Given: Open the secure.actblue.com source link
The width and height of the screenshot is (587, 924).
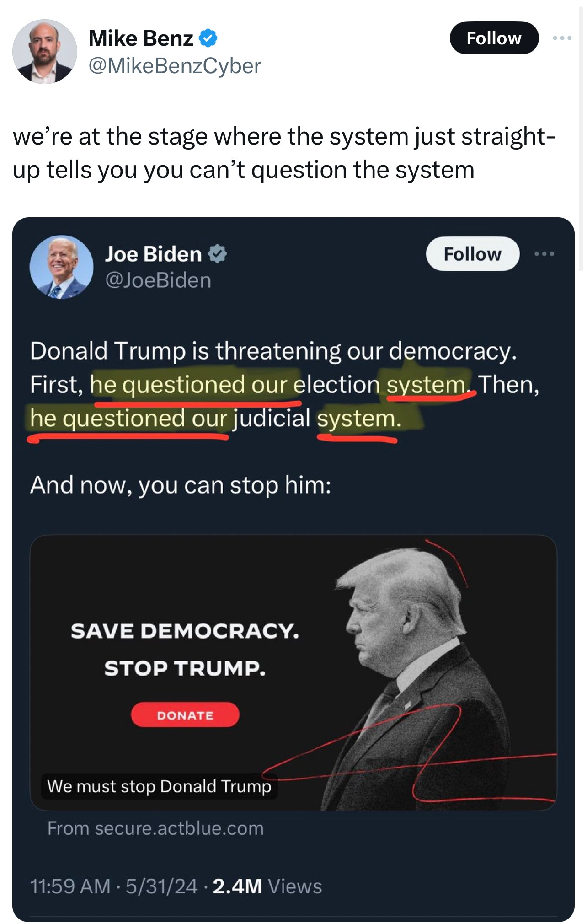Looking at the screenshot, I should (x=155, y=828).
